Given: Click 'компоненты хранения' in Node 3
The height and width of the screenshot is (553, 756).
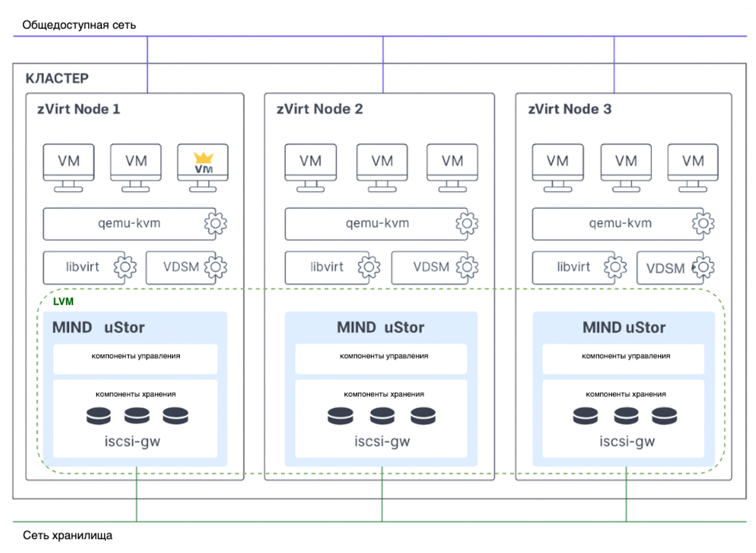Looking at the screenshot, I should pyautogui.click(x=626, y=394).
